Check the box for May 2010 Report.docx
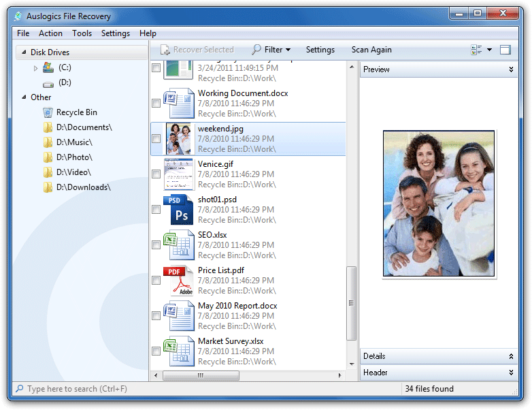532x410 pixels. [156, 316]
